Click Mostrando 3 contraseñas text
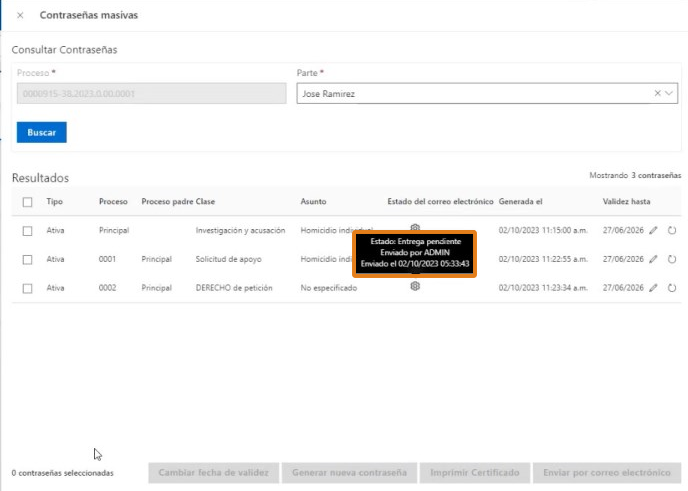Viewport: 688px width, 491px height. [x=635, y=175]
